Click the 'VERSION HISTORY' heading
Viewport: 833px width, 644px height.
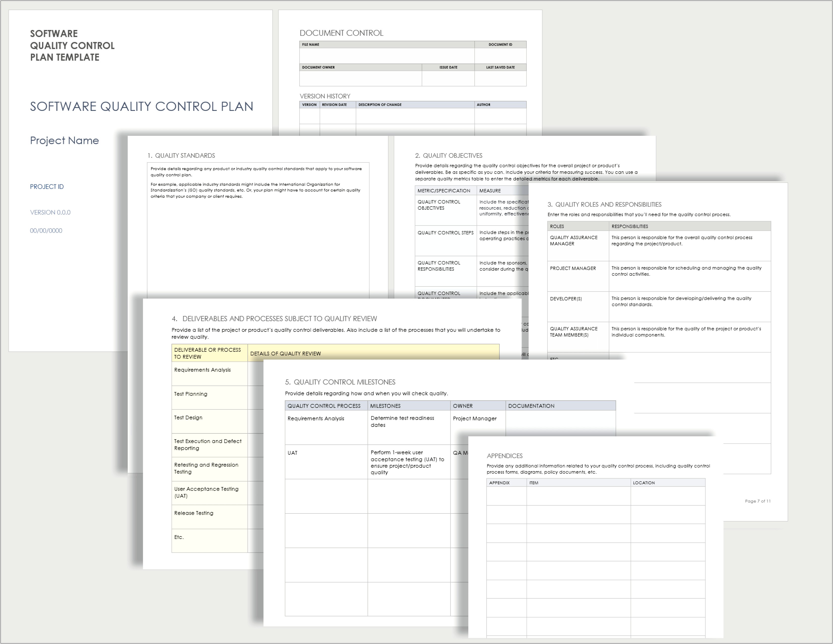click(x=325, y=96)
